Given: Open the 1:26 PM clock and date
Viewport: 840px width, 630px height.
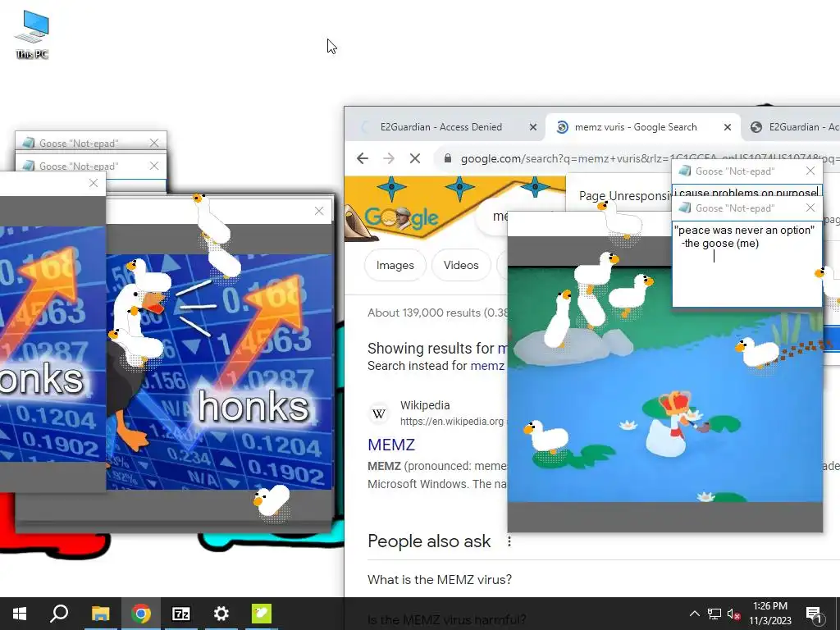Looking at the screenshot, I should point(769,614).
